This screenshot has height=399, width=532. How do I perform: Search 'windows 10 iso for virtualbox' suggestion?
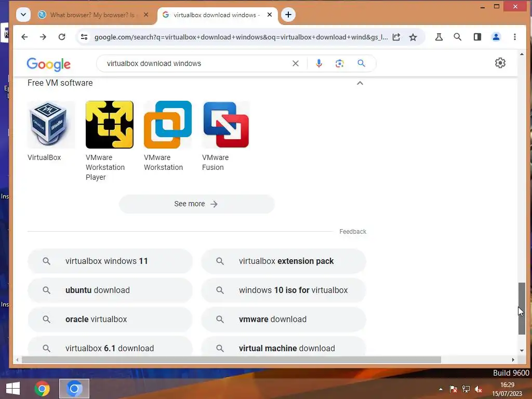click(284, 290)
